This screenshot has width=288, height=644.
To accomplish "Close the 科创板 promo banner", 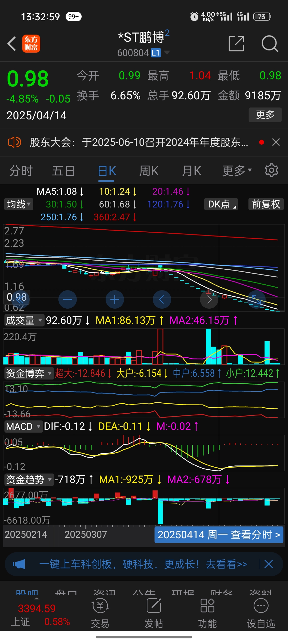I will 269,564.
